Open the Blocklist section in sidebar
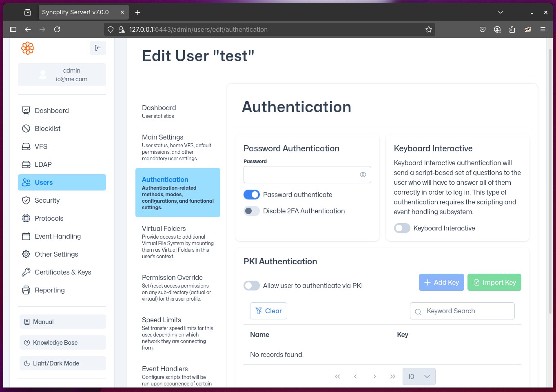The height and width of the screenshot is (392, 556). [x=47, y=128]
